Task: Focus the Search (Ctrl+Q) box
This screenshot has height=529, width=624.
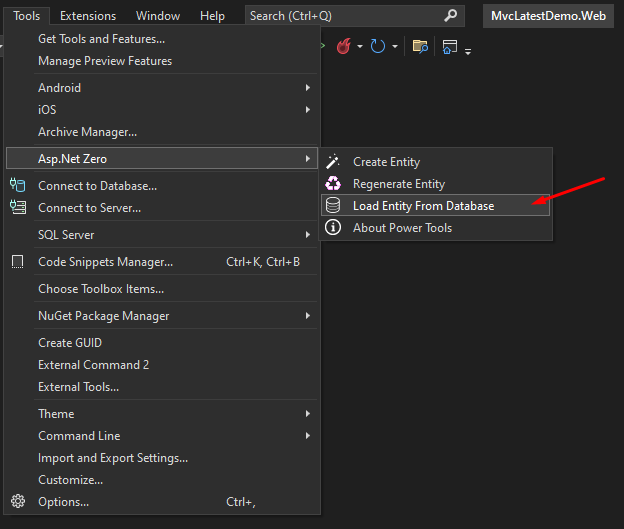Action: point(355,16)
